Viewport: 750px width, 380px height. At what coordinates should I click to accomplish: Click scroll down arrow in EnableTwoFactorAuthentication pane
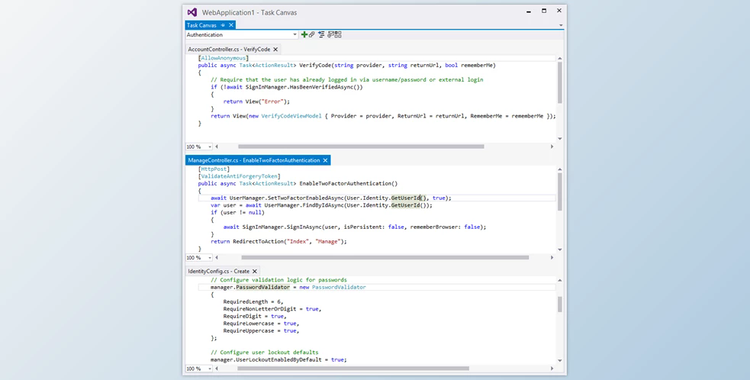point(560,250)
